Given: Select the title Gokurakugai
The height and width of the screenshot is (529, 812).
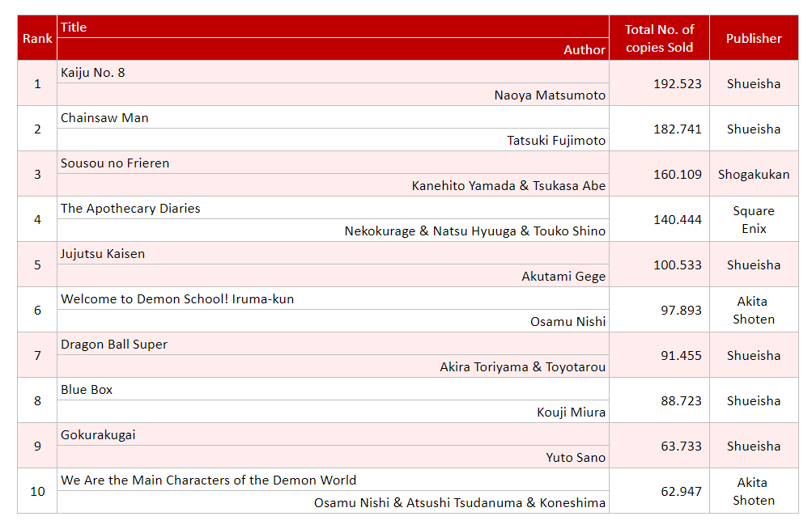Looking at the screenshot, I should pyautogui.click(x=98, y=435).
